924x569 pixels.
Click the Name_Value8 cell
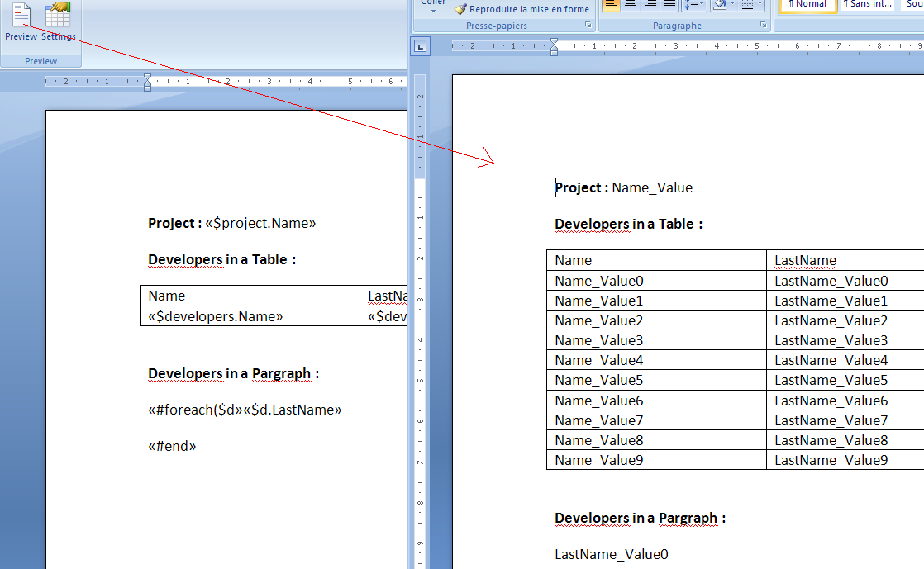click(656, 441)
